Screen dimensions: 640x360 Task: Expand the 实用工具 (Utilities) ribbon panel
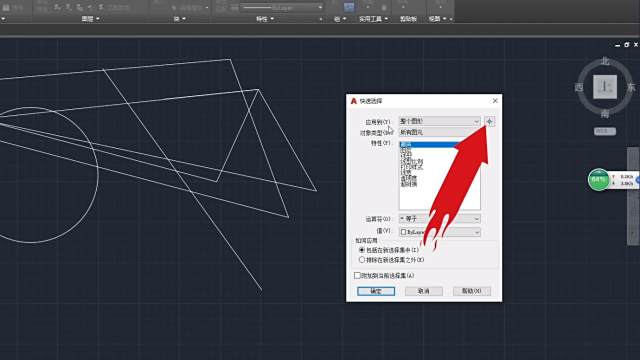tap(373, 19)
